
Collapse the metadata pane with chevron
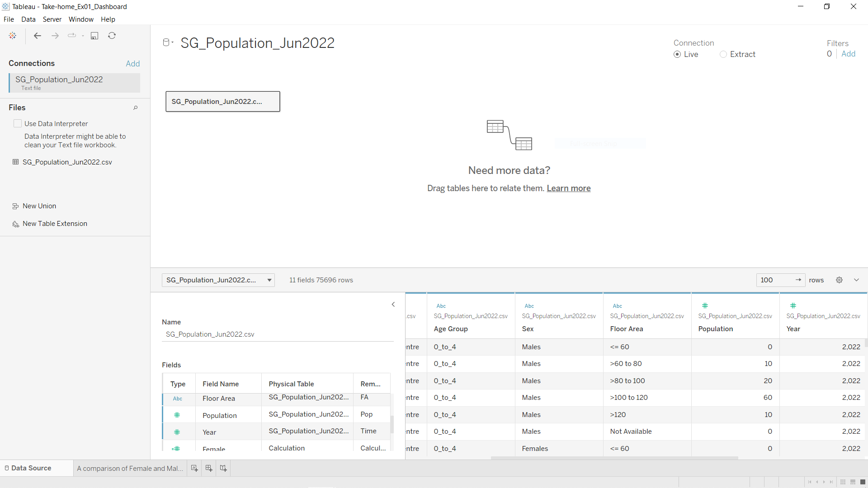(x=393, y=305)
